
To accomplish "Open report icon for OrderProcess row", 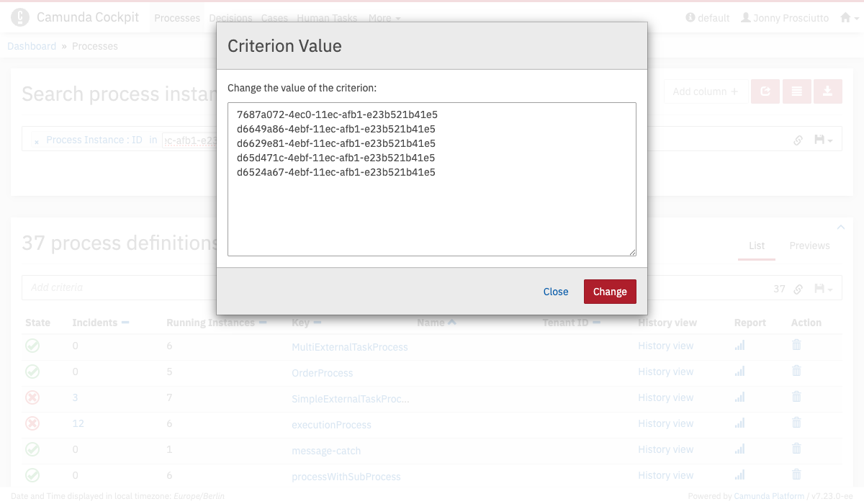I will point(739,372).
